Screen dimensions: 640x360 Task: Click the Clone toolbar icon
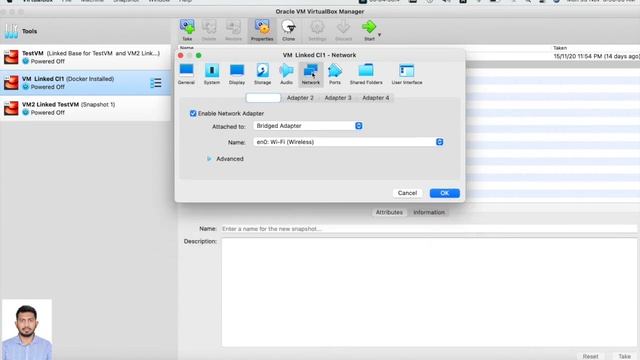(x=289, y=30)
